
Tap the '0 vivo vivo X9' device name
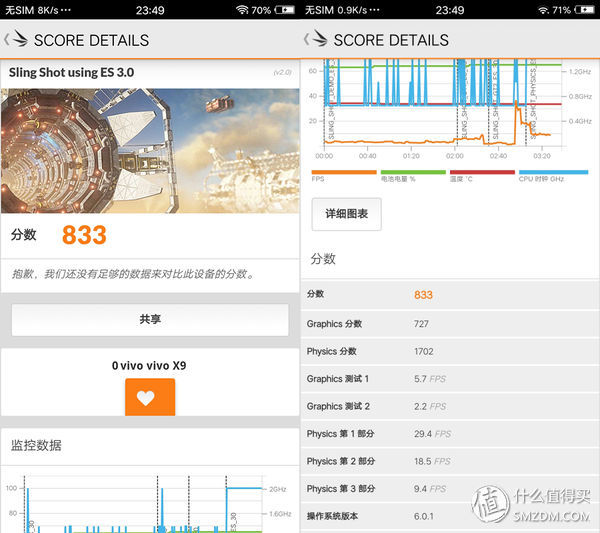[x=149, y=365]
